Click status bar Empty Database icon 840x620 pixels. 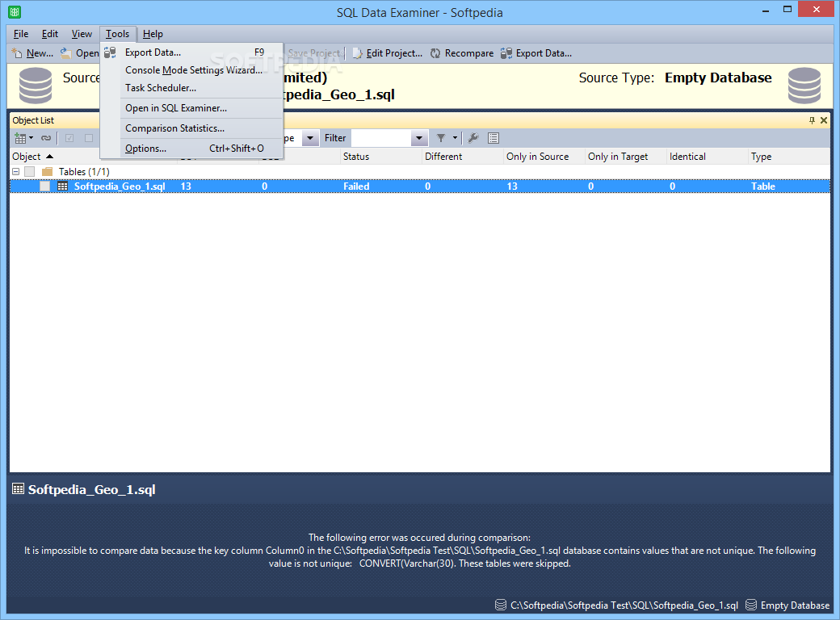[x=751, y=605]
